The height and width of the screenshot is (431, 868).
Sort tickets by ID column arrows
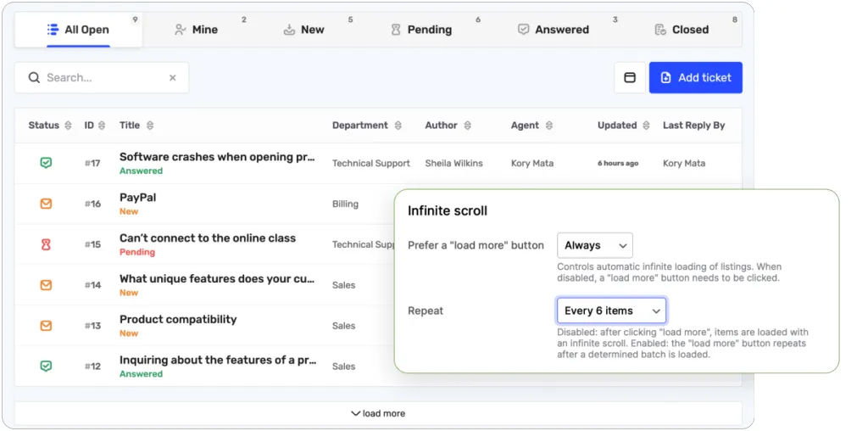point(102,126)
